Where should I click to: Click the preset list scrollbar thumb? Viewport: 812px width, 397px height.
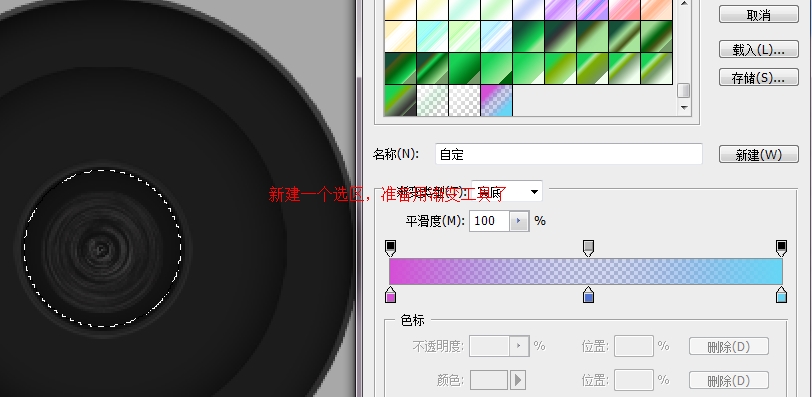pos(684,91)
